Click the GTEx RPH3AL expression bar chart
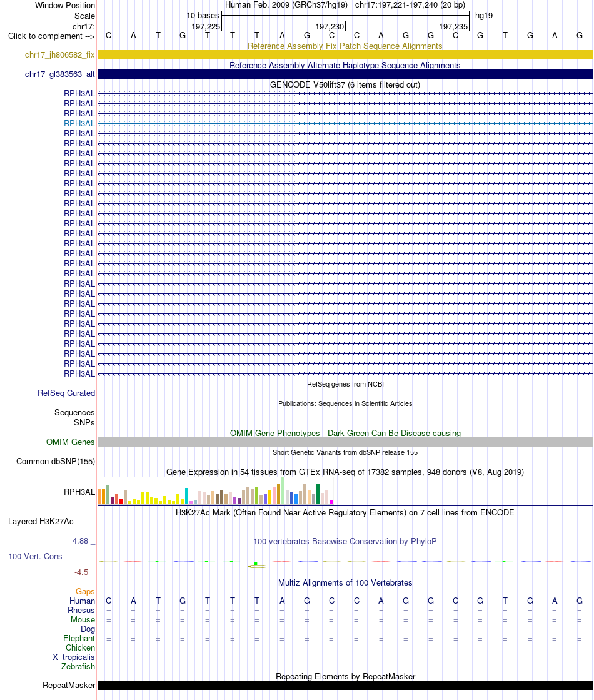 tap(215, 491)
